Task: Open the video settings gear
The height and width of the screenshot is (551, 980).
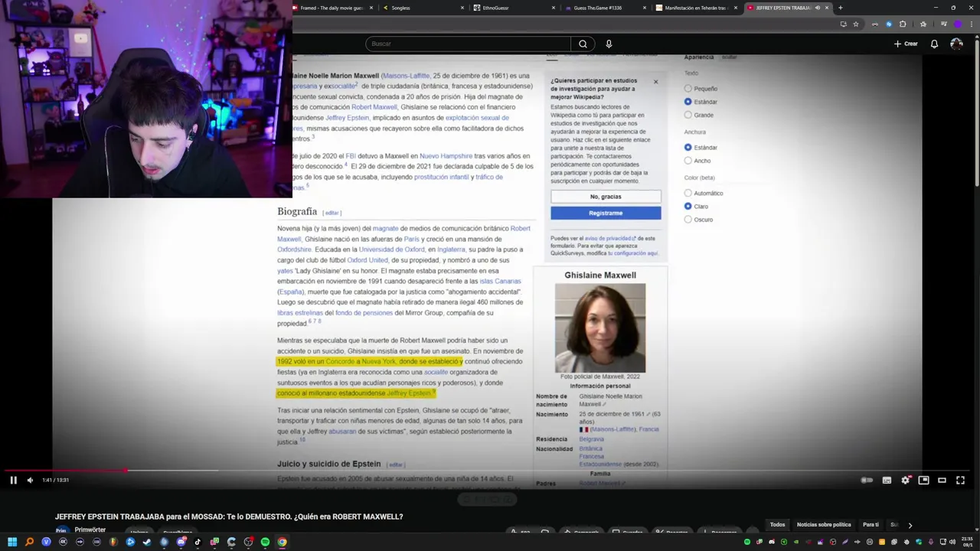Action: coord(905,480)
